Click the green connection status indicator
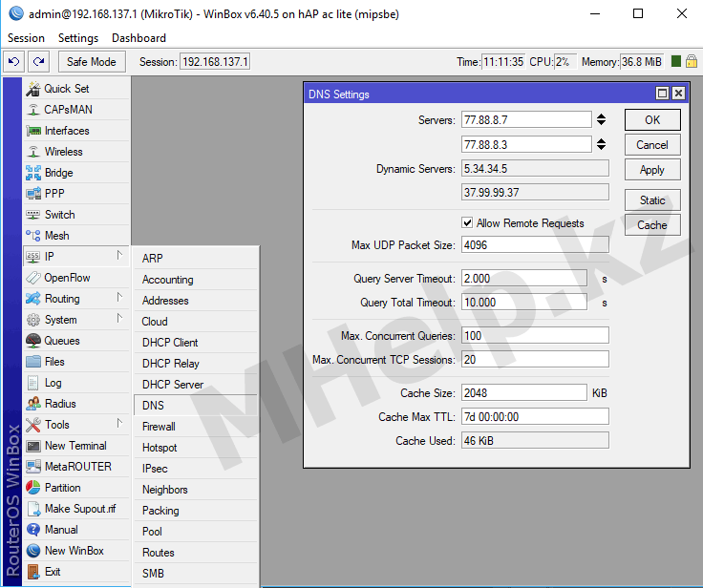 (x=676, y=61)
